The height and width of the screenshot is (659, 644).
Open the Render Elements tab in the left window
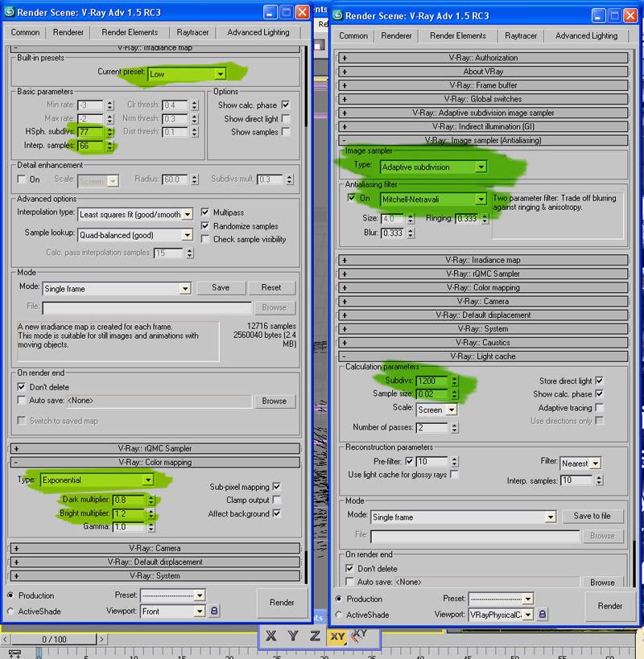[x=130, y=32]
